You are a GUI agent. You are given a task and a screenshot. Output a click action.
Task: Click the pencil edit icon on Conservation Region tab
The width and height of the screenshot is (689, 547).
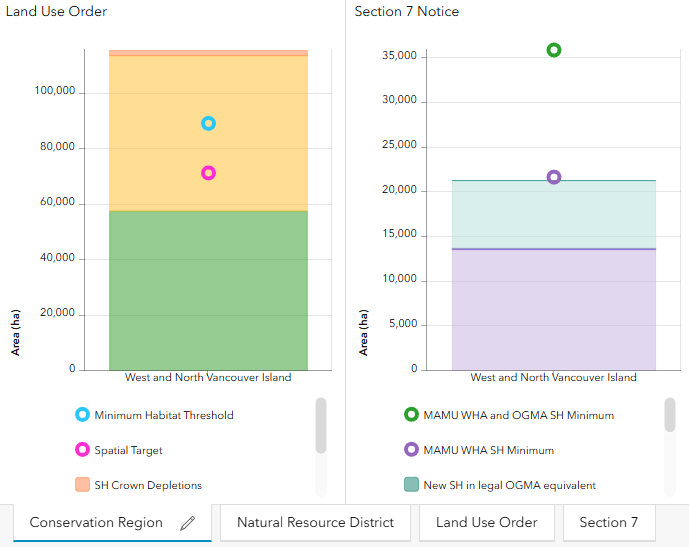point(188,523)
